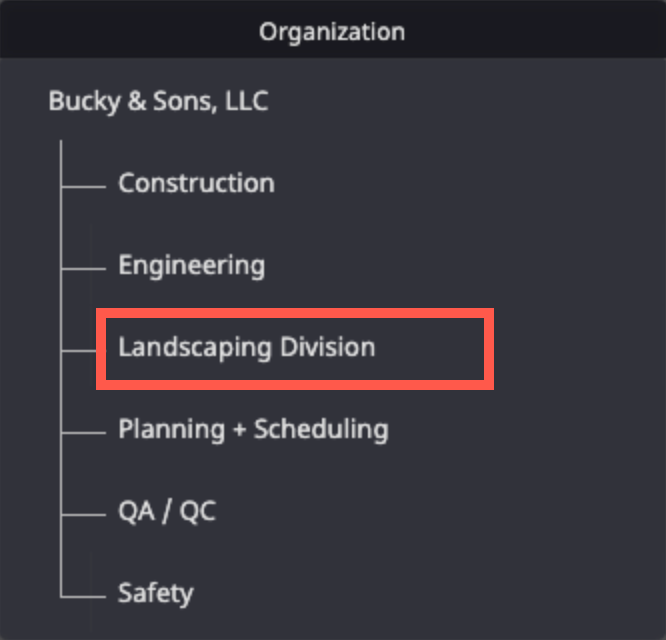
Task: Open the Engineering node
Action: [x=191, y=266]
